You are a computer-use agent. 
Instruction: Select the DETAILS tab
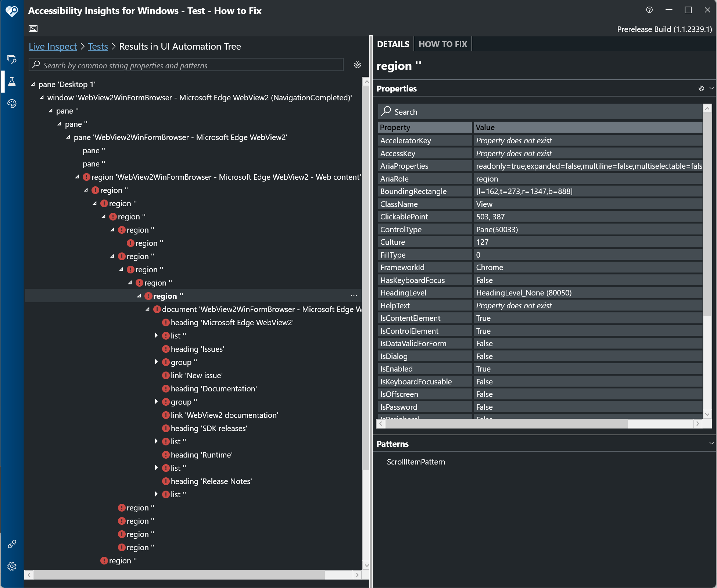393,44
